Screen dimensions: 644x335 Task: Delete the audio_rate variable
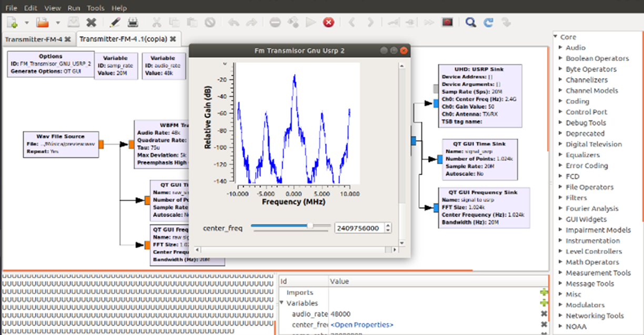(544, 314)
